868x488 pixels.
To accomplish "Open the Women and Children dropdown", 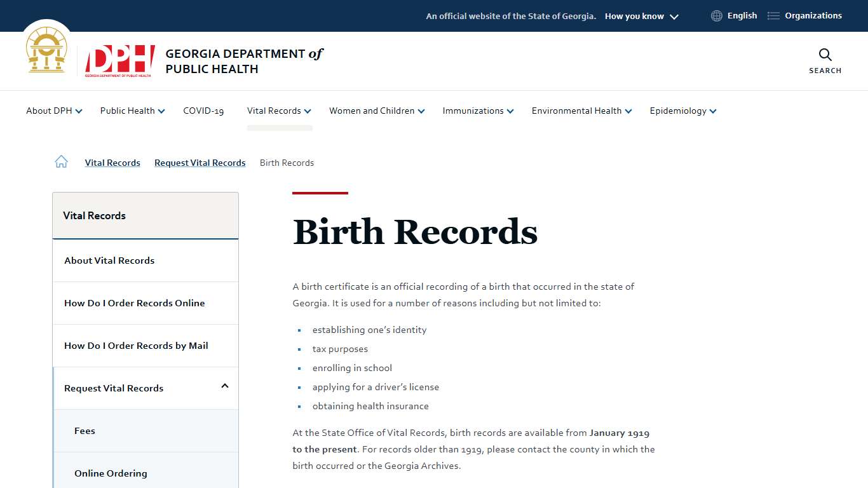I will [x=376, y=111].
